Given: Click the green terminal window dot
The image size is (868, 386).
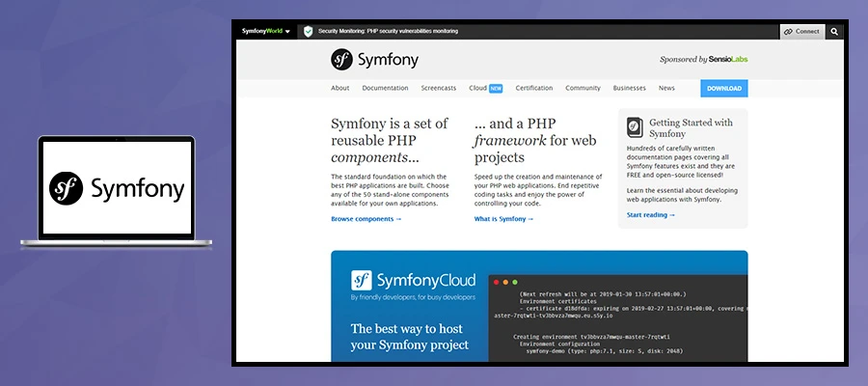Looking at the screenshot, I should [515, 283].
